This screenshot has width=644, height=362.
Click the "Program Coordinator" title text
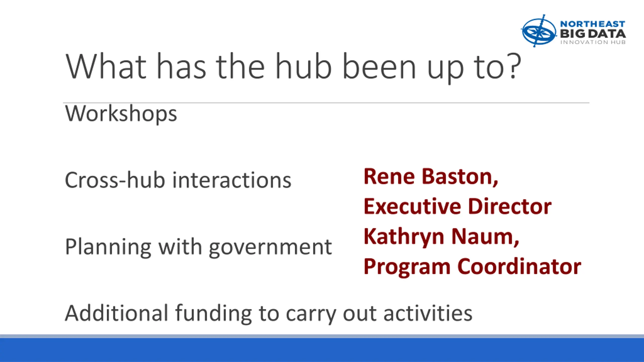point(472,266)
